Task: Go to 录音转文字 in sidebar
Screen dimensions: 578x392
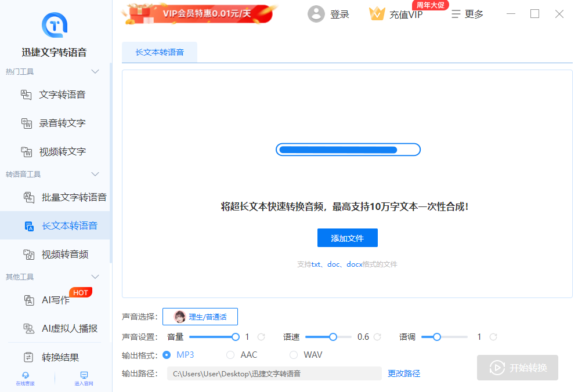Action: tap(62, 123)
